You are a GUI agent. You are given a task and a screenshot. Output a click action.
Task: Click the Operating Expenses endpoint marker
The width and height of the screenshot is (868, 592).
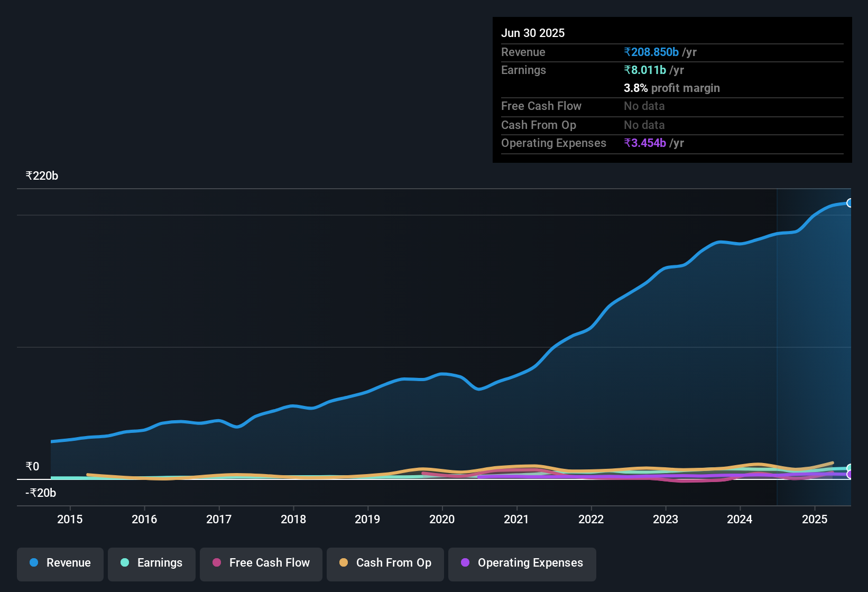click(x=850, y=474)
